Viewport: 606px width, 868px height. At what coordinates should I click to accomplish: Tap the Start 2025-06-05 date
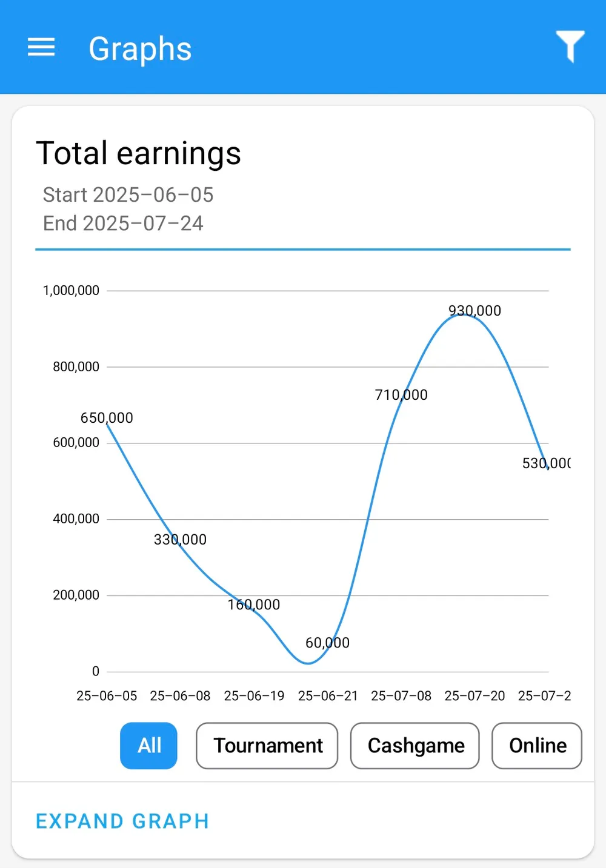tap(128, 195)
